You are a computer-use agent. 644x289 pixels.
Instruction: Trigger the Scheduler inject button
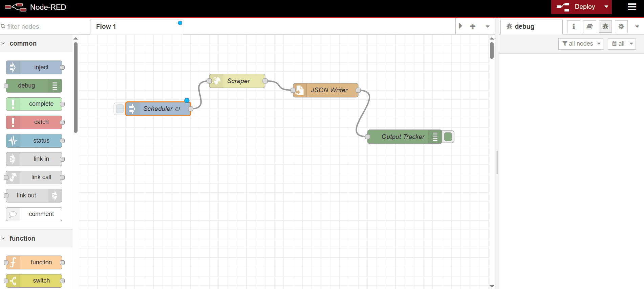tap(120, 109)
